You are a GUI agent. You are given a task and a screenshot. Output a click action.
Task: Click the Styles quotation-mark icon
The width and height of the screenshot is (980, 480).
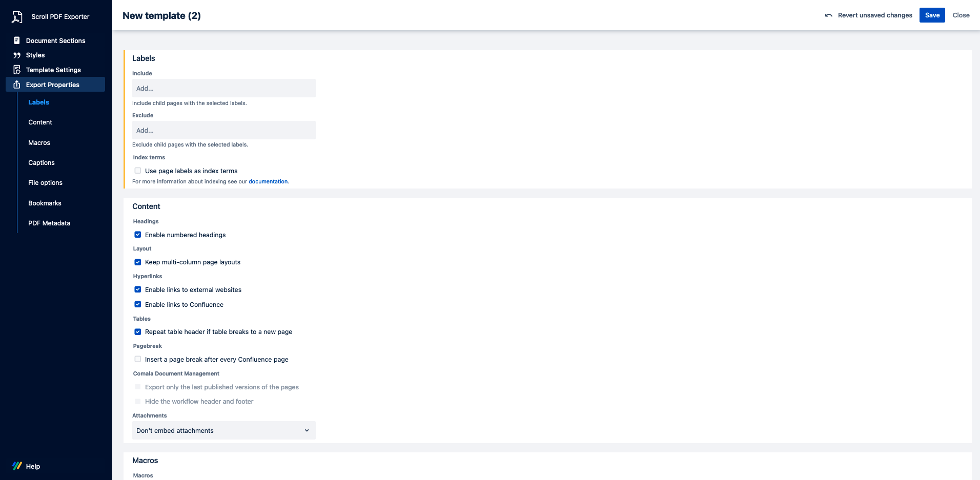pos(17,55)
